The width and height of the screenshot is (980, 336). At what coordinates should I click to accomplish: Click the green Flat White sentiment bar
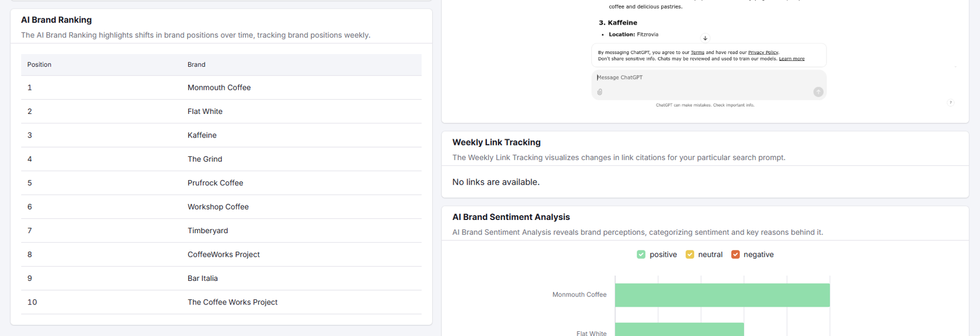coord(679,330)
